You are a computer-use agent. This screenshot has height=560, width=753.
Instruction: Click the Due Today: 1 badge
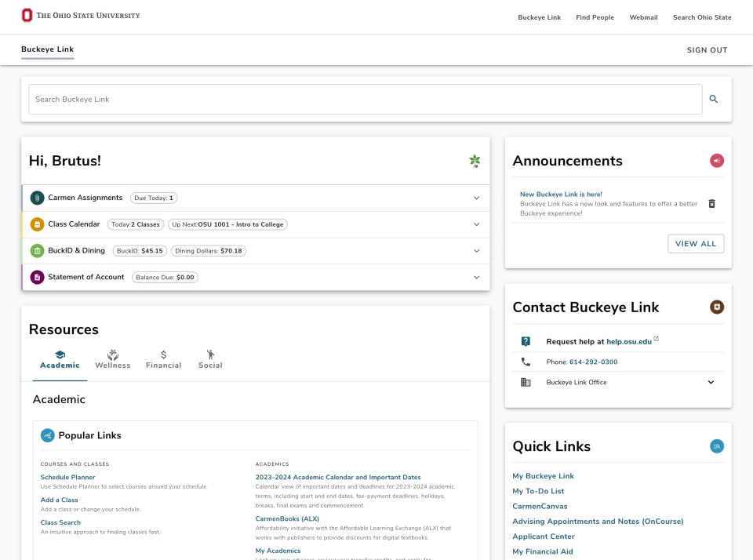(x=154, y=198)
